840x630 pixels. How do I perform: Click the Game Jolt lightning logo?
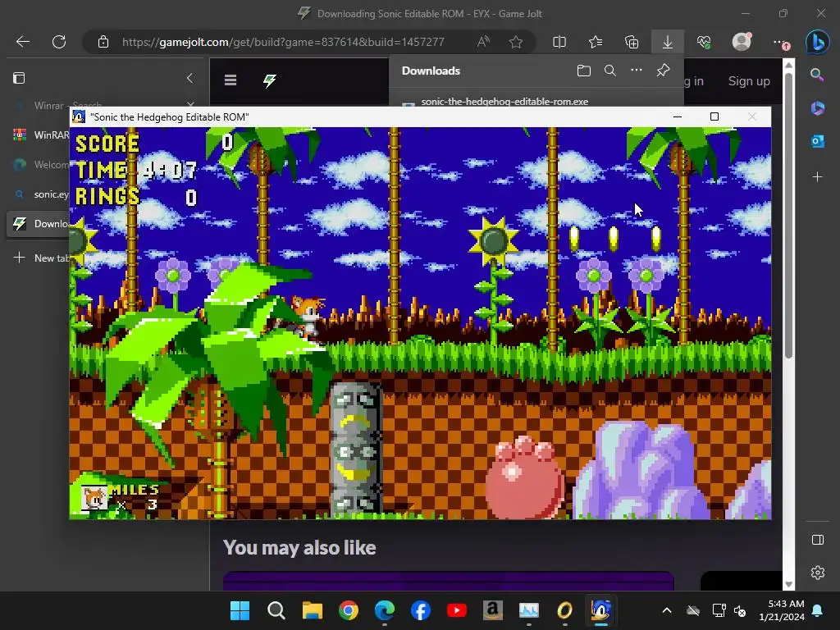click(x=269, y=81)
